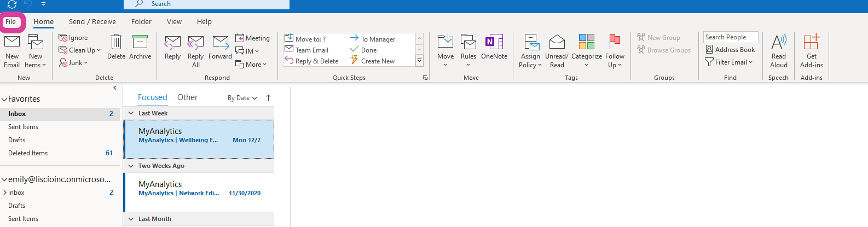Open MyAnalytics Network email from 11/30/2020
Image resolution: width=868 pixels, height=227 pixels.
pyautogui.click(x=199, y=192)
